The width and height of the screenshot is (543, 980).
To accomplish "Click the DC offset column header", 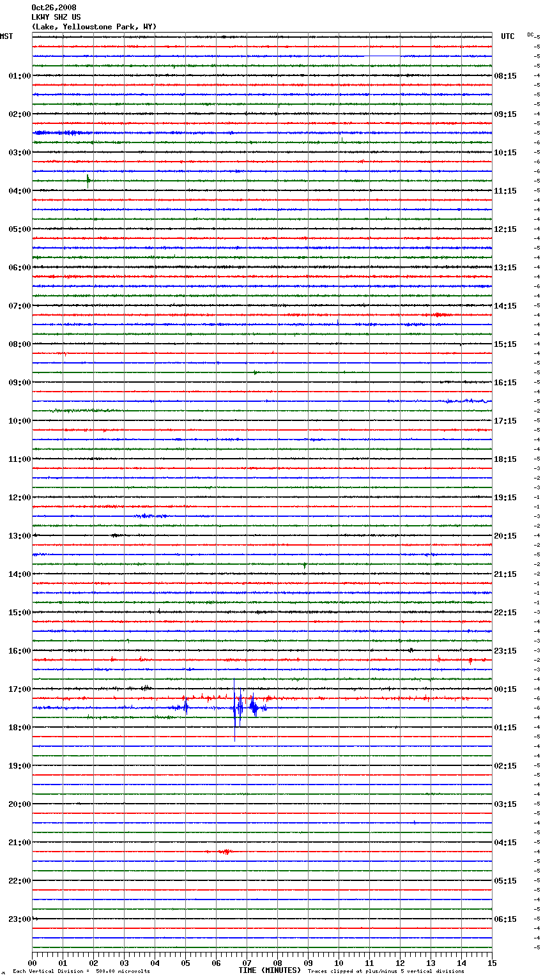I will [x=530, y=34].
